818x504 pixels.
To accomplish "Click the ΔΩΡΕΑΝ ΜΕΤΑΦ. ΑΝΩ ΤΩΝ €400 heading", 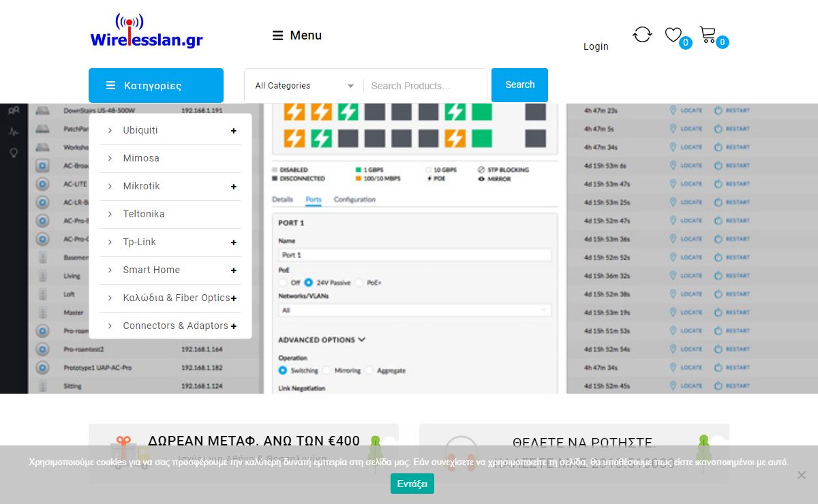I will coord(254,441).
